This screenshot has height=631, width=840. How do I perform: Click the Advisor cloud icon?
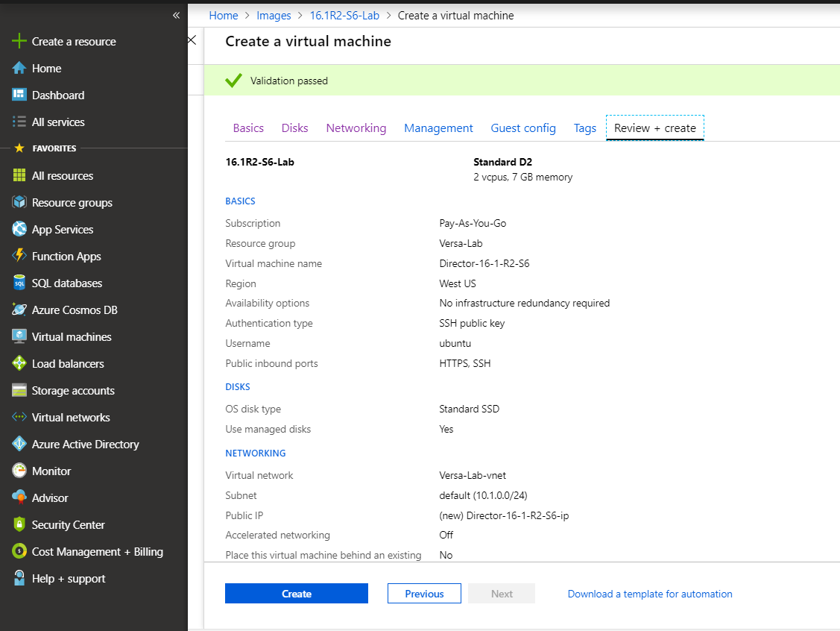(x=19, y=497)
